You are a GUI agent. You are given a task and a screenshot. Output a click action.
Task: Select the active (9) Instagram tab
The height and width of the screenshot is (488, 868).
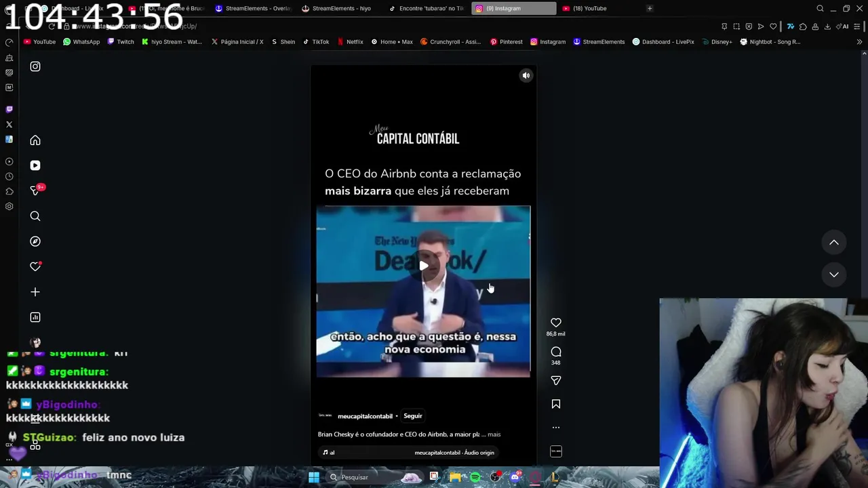pos(513,8)
